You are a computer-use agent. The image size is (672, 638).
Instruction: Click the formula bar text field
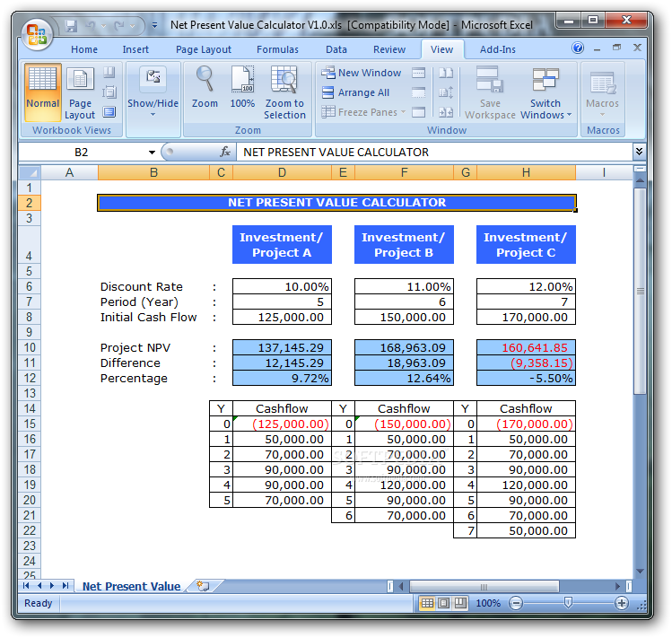[434, 153]
